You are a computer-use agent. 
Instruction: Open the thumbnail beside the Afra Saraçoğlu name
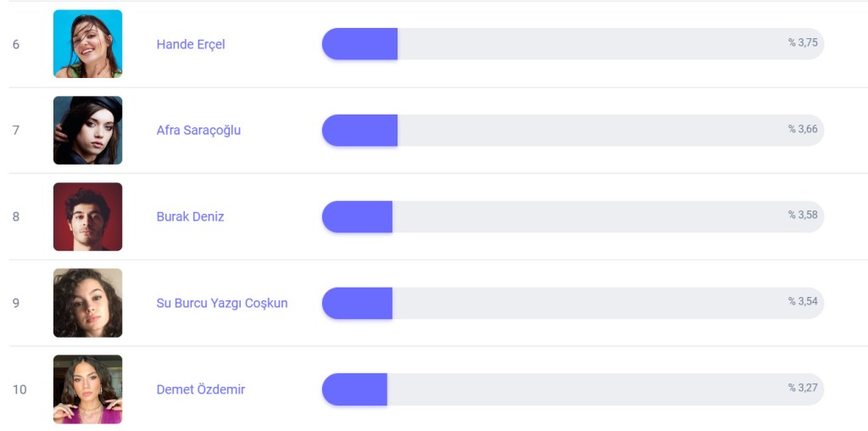click(x=87, y=130)
